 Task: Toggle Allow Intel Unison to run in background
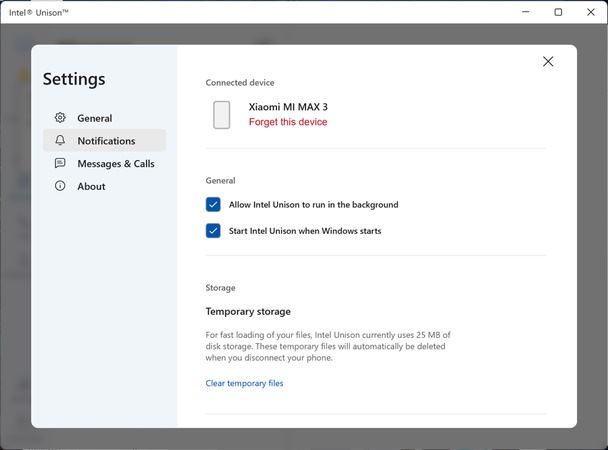click(x=213, y=204)
